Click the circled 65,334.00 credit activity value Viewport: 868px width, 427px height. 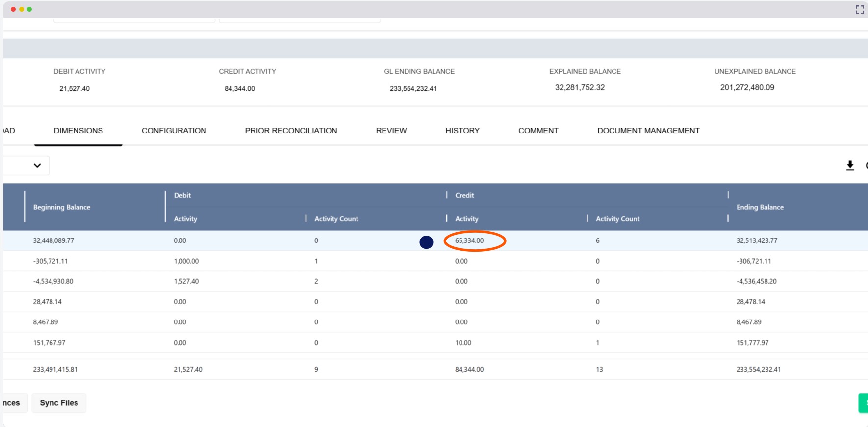pos(469,240)
